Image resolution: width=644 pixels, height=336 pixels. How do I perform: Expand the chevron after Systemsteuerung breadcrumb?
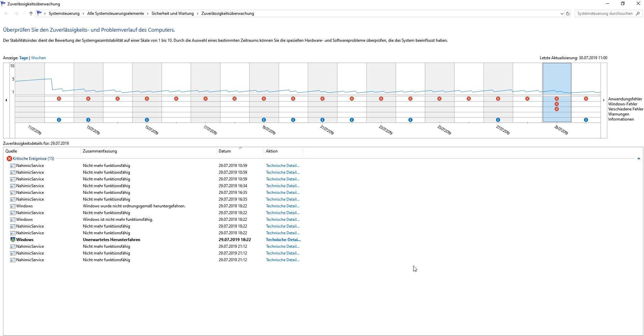click(83, 14)
